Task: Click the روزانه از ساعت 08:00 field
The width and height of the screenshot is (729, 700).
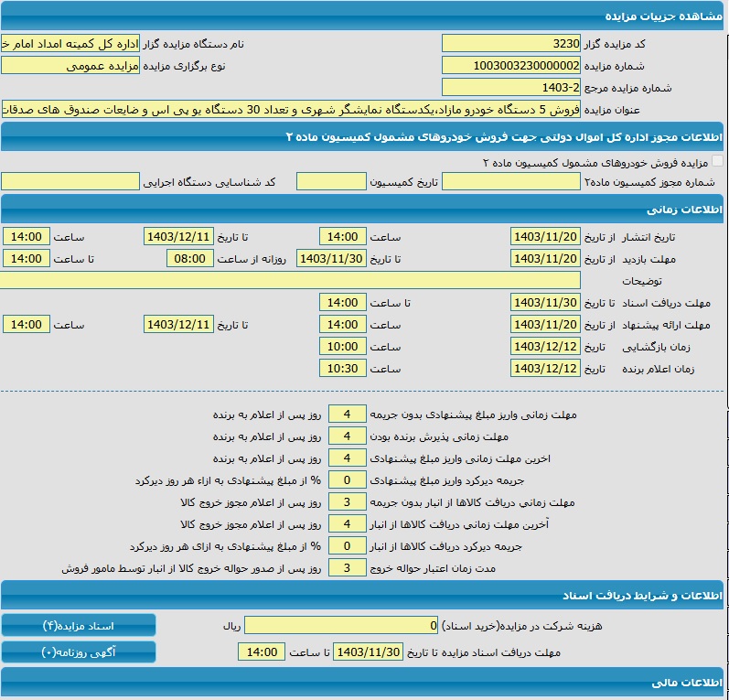Action: (x=190, y=258)
